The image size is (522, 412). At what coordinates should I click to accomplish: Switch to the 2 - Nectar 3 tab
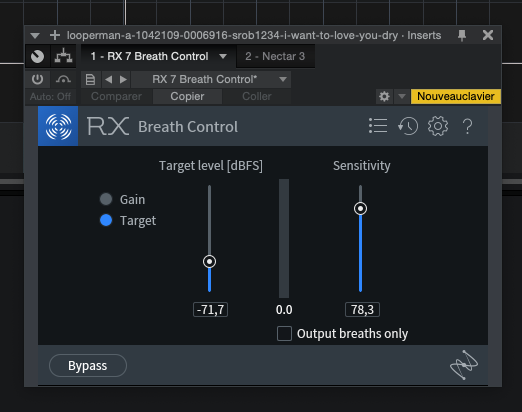pyautogui.click(x=275, y=56)
